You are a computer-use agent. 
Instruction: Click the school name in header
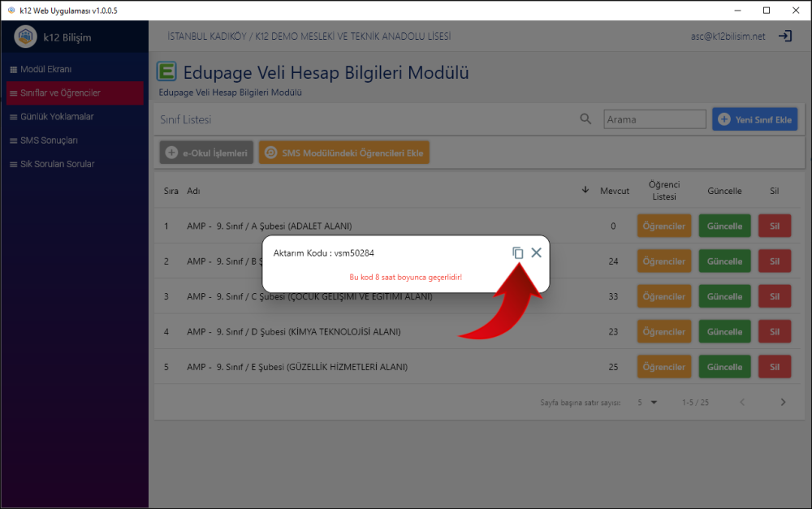tap(309, 37)
